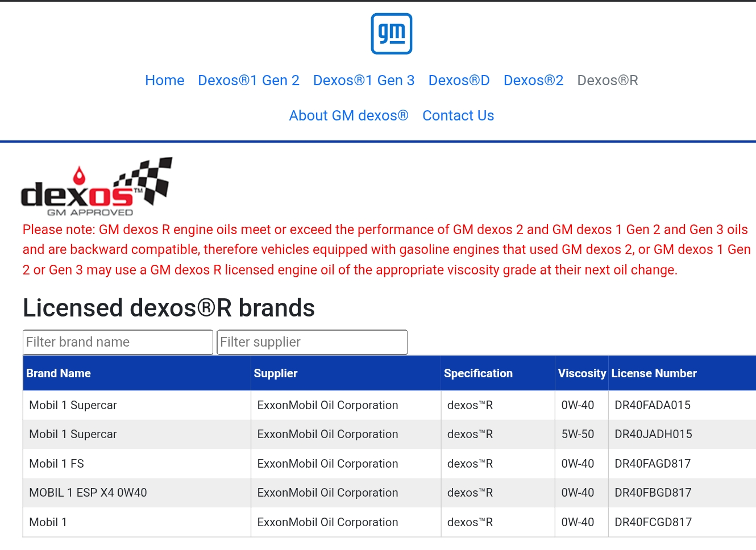The width and height of the screenshot is (756, 550).
Task: Click the dexos GM Approved logo
Action: 97,187
